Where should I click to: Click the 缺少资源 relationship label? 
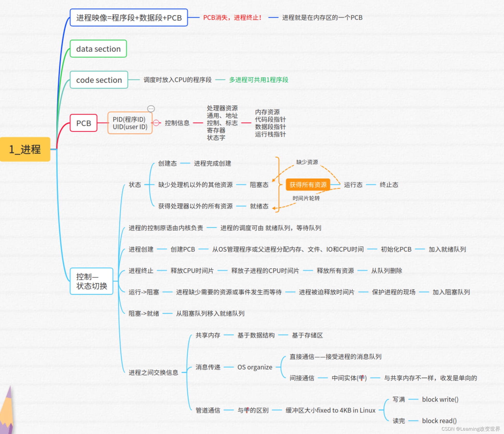point(307,162)
